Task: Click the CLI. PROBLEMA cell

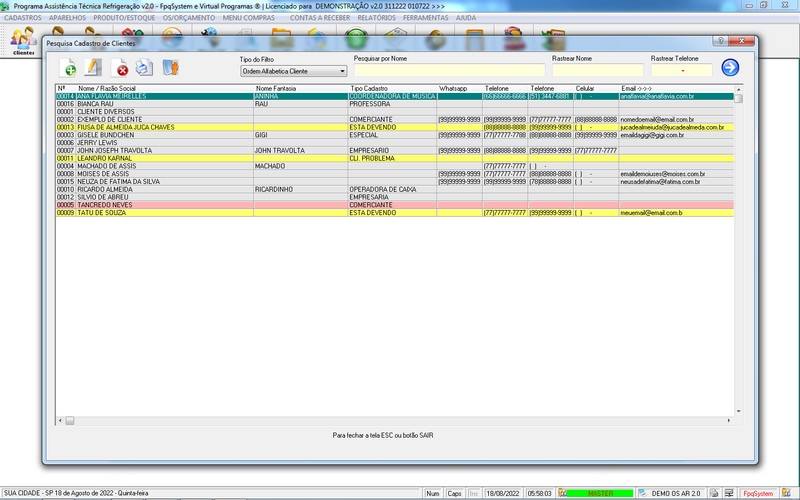Action: pyautogui.click(x=392, y=158)
